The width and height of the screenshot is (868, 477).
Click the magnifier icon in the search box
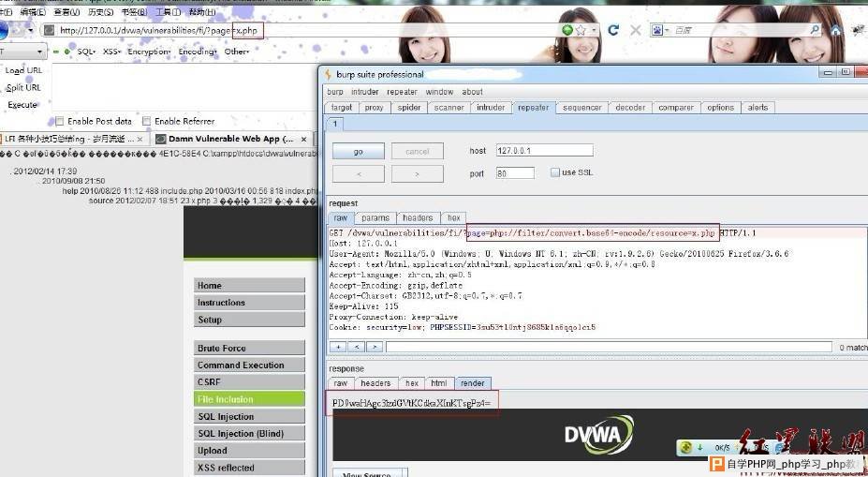tap(815, 29)
